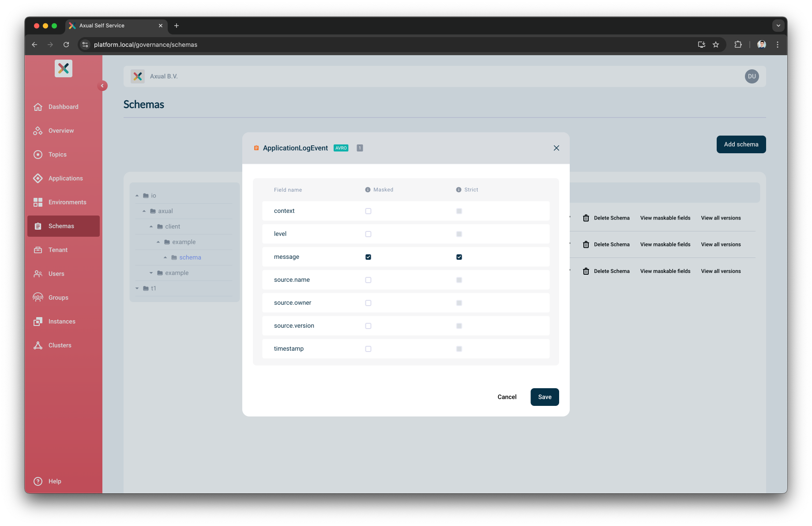Click the Save button
The width and height of the screenshot is (812, 526).
tap(545, 397)
